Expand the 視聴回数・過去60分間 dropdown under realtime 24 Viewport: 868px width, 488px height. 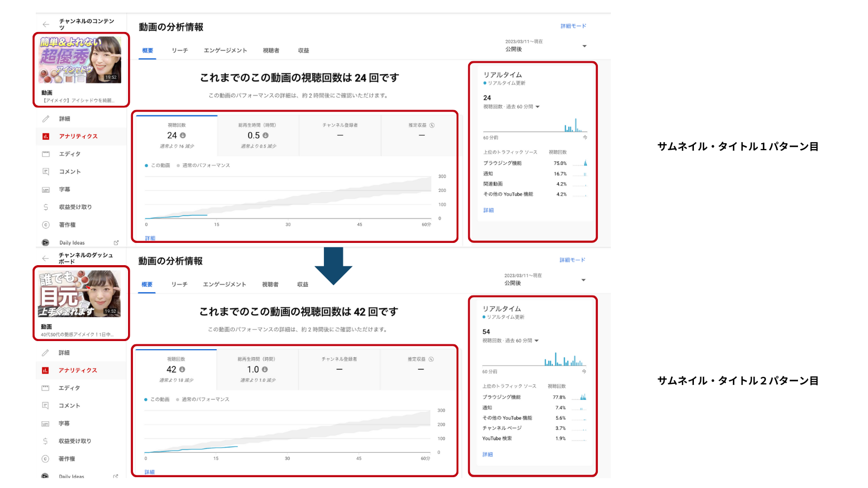point(537,107)
